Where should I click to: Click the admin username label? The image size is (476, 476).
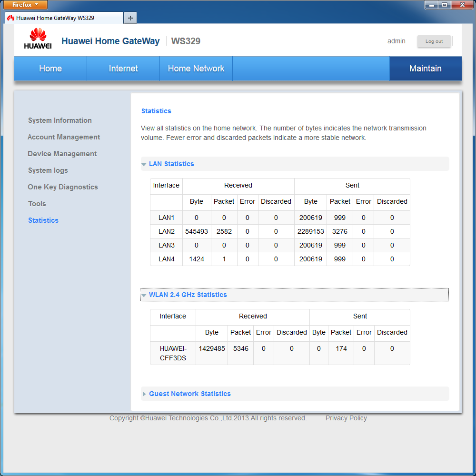point(396,41)
